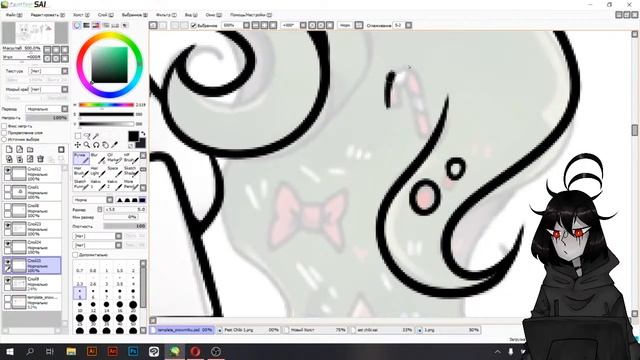Switch to the ael chibi.sai document tab
Image resolution: width=640 pixels, height=360 pixels.
pos(382,330)
